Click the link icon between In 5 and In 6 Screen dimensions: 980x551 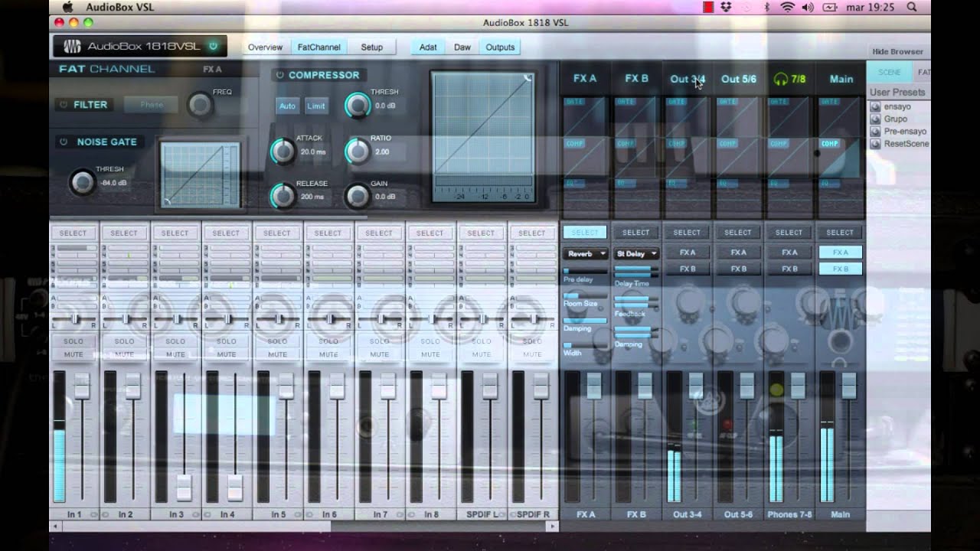click(299, 515)
